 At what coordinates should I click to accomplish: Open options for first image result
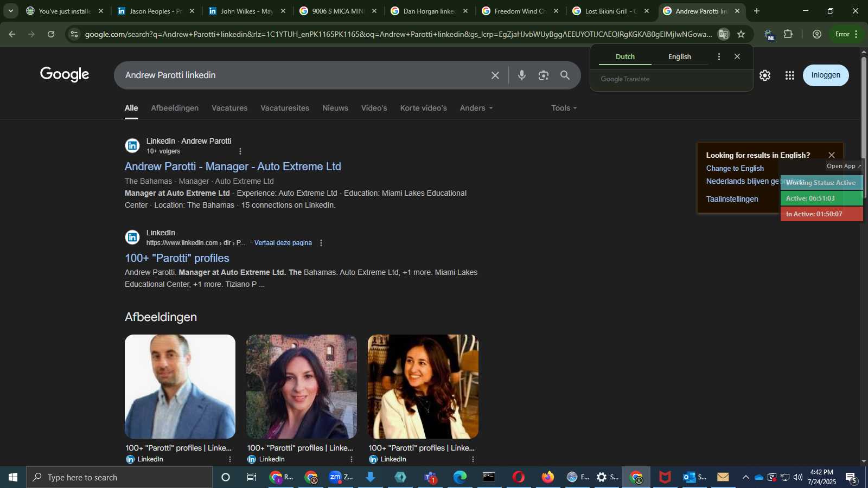[x=230, y=459]
